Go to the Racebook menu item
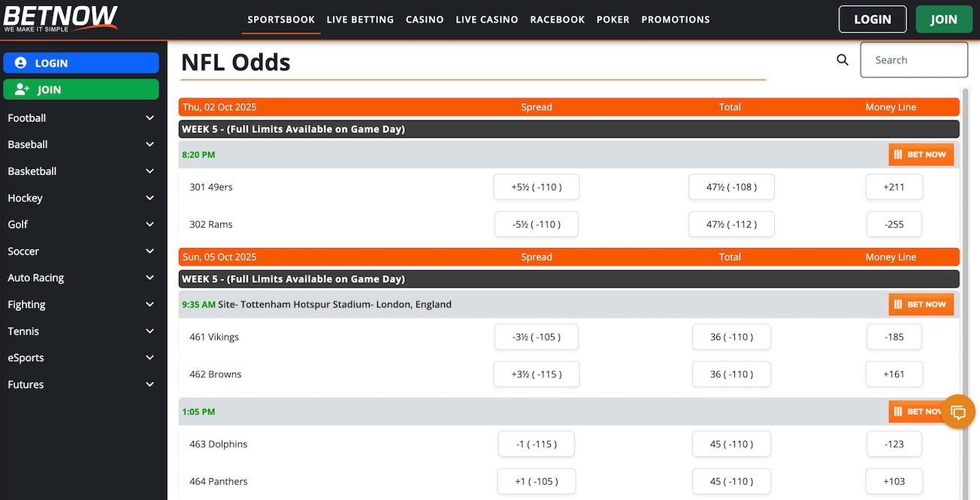The width and height of the screenshot is (980, 500). (557, 20)
